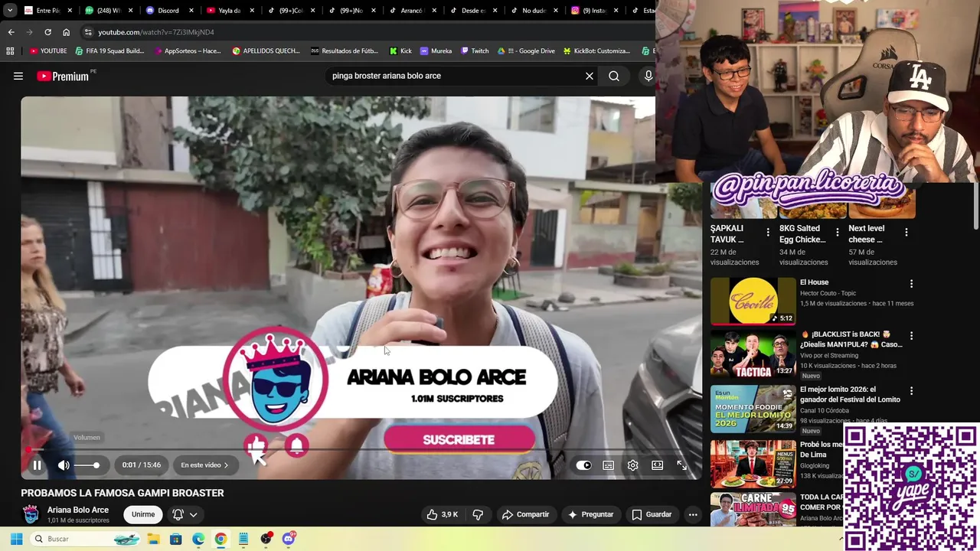The width and height of the screenshot is (980, 551).
Task: Open the FIFA 19 Squad Builder bookmark
Action: tap(109, 51)
